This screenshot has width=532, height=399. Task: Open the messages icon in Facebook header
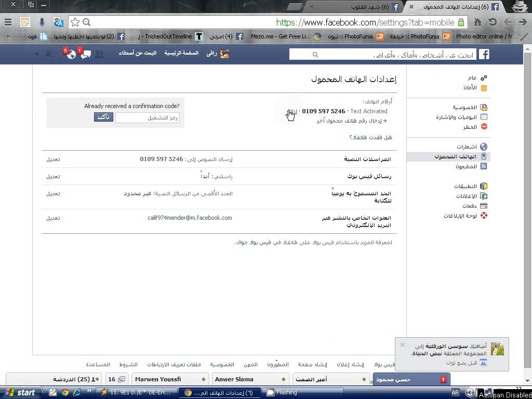point(86,54)
